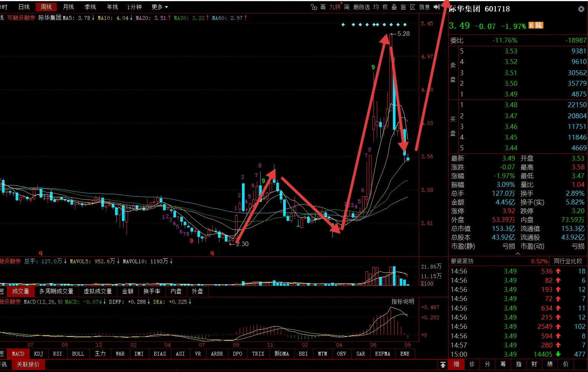Switch to the DMI indicator
The height and width of the screenshot is (372, 588).
(x=139, y=354)
